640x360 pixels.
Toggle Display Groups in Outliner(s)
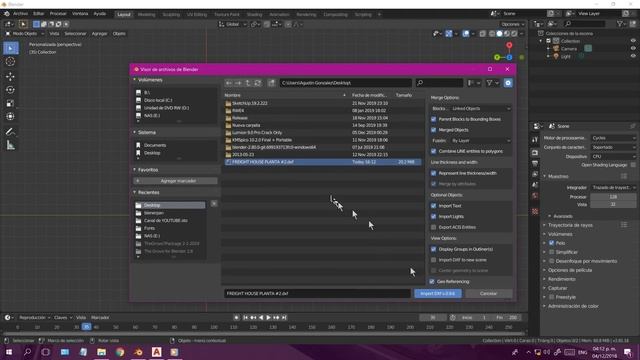[433, 249]
